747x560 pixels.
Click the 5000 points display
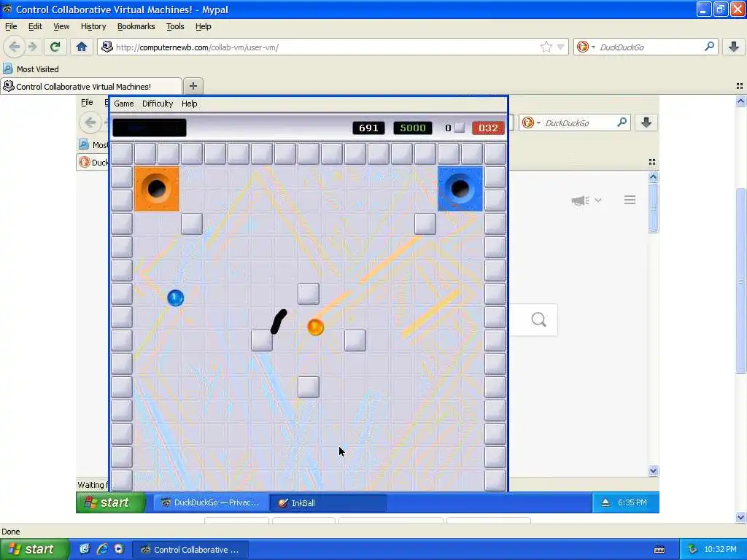coord(413,128)
